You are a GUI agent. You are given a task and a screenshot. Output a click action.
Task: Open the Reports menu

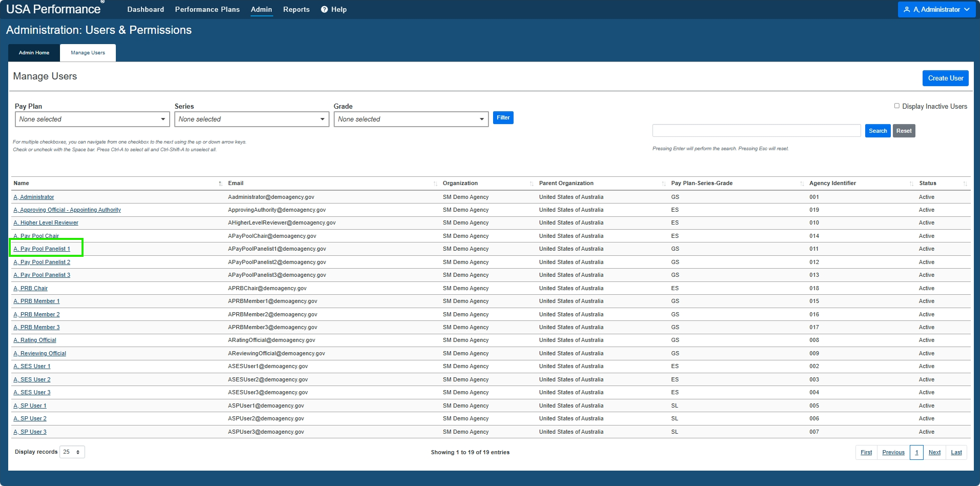(296, 9)
